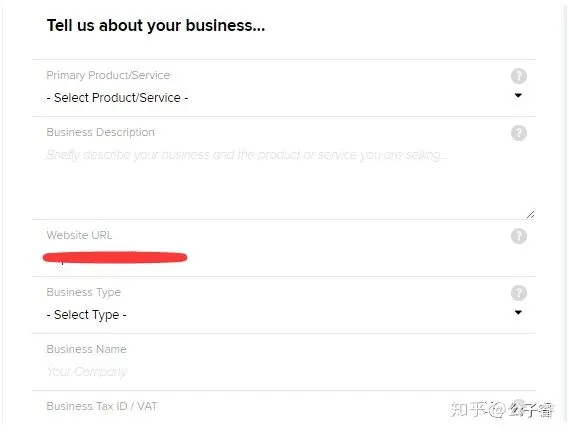Click the Website URL label
Viewport: 569px width, 434px height.
click(79, 235)
